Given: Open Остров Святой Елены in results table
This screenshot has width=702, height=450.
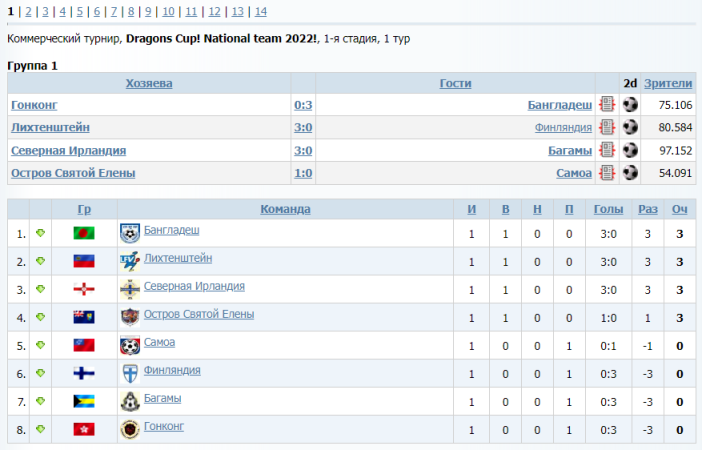Looking at the screenshot, I should click(73, 173).
